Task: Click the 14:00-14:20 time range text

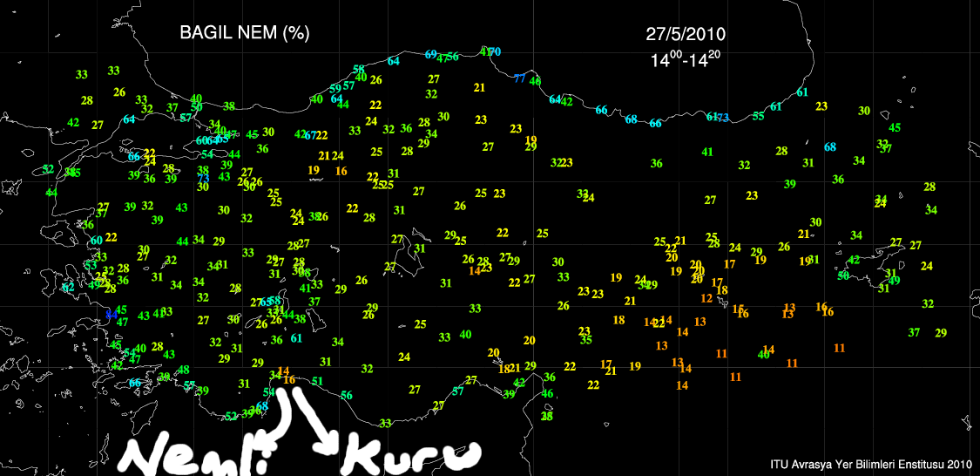Action: point(685,60)
